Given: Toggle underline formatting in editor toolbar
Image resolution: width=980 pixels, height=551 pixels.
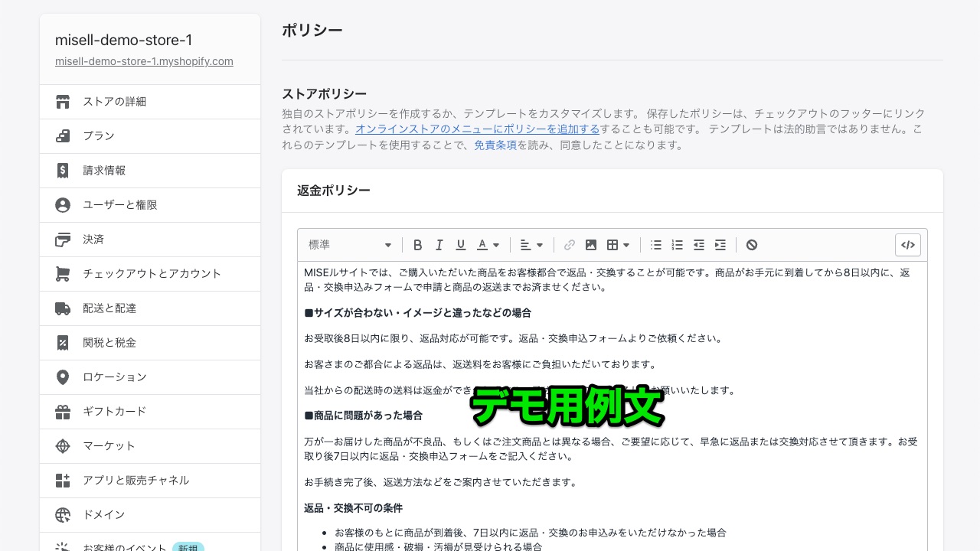Looking at the screenshot, I should tap(460, 245).
